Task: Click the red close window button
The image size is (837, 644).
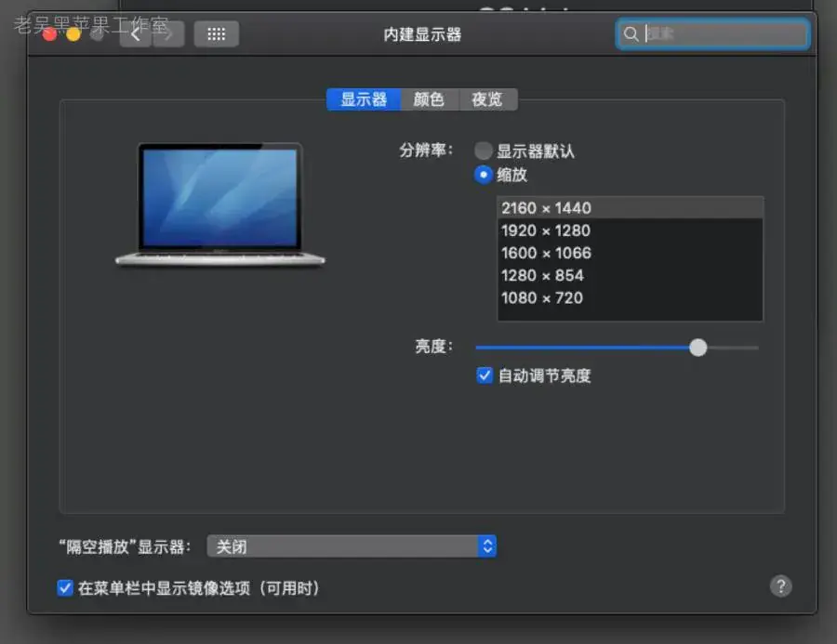Action: (49, 34)
